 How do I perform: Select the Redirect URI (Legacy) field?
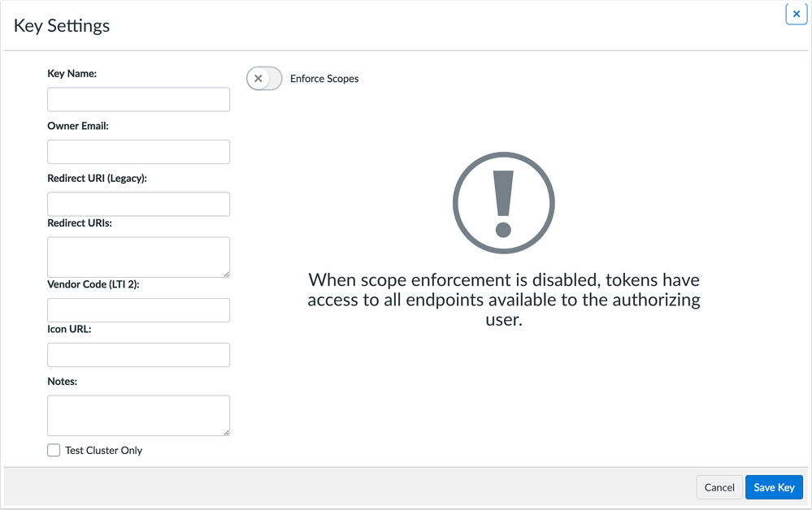(138, 204)
